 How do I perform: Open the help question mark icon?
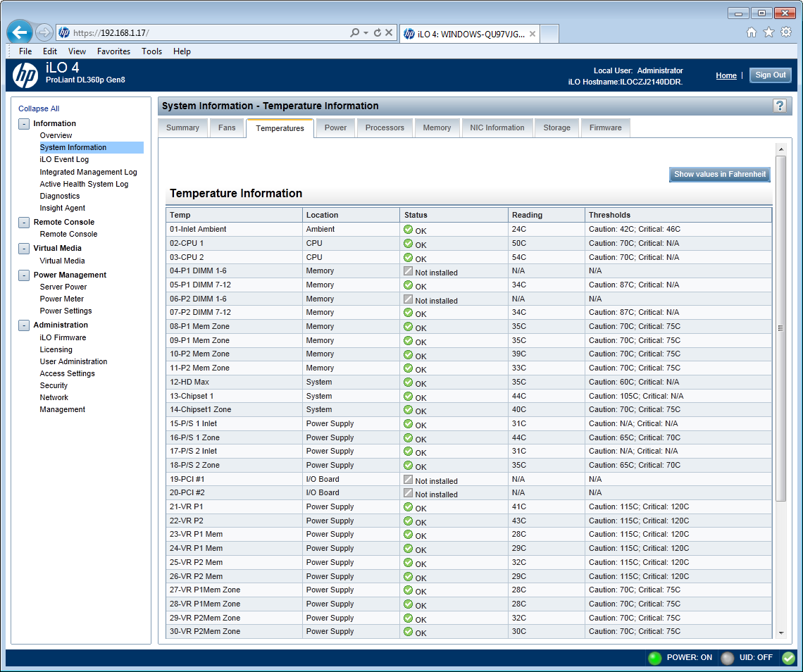[780, 106]
